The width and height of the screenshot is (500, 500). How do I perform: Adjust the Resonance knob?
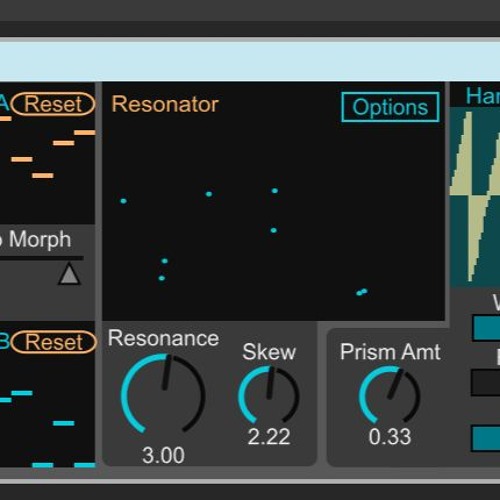tap(163, 394)
